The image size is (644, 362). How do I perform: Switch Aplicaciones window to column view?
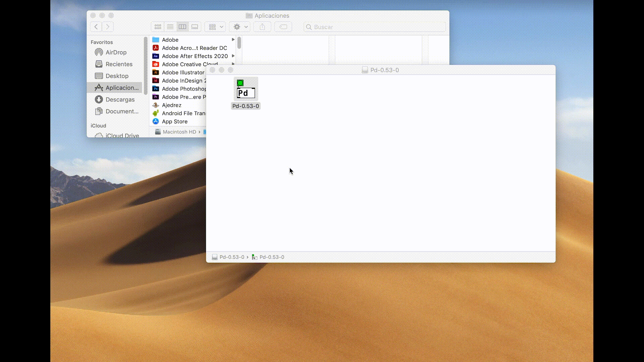point(182,27)
